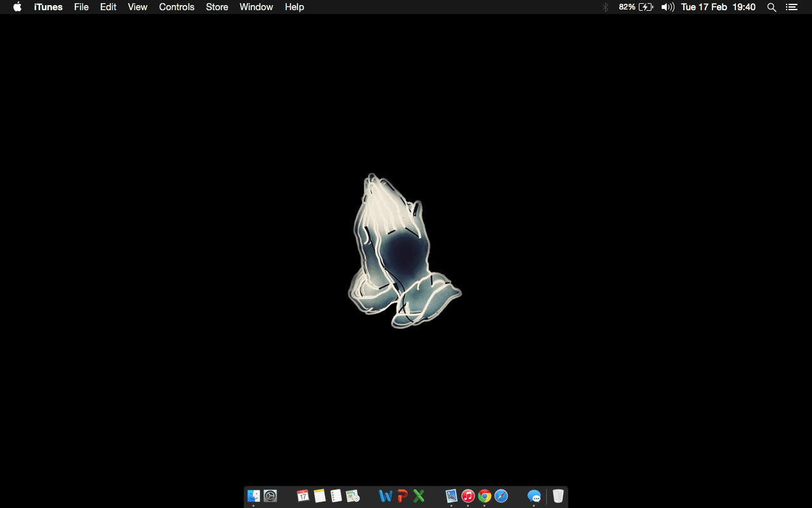Launch the green X Spreadsheets app
This screenshot has height=508, width=812.
pos(419,496)
